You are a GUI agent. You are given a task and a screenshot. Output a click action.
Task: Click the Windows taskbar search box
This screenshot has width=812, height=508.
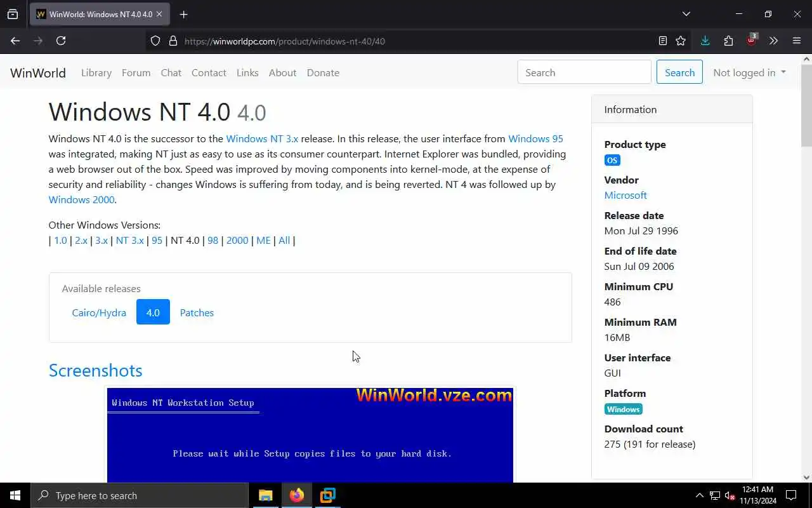(x=140, y=495)
